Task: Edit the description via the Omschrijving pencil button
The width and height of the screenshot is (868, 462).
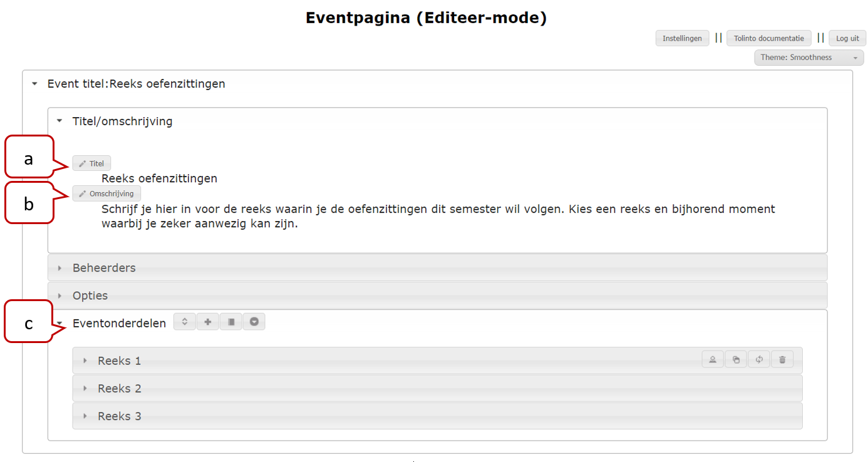Action: (x=106, y=193)
